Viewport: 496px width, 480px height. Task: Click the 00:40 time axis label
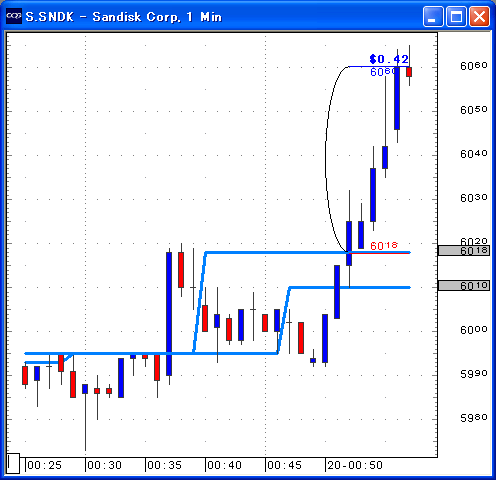tap(225, 465)
